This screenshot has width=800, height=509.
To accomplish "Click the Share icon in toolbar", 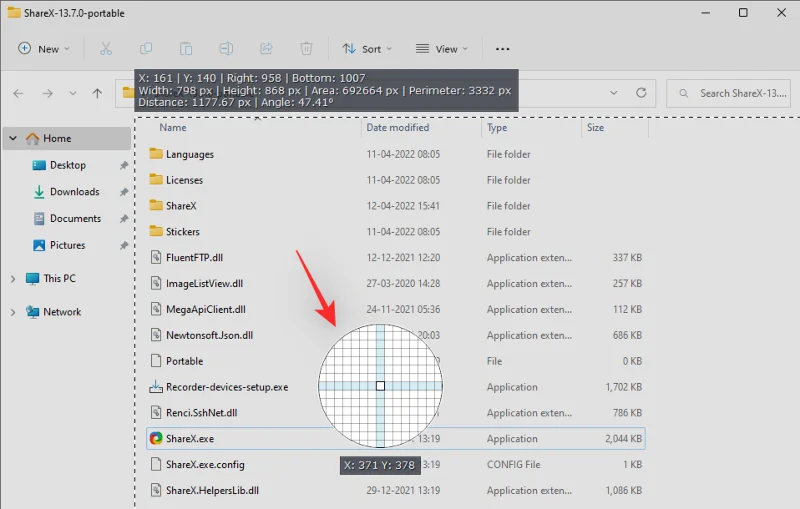I will tap(266, 49).
